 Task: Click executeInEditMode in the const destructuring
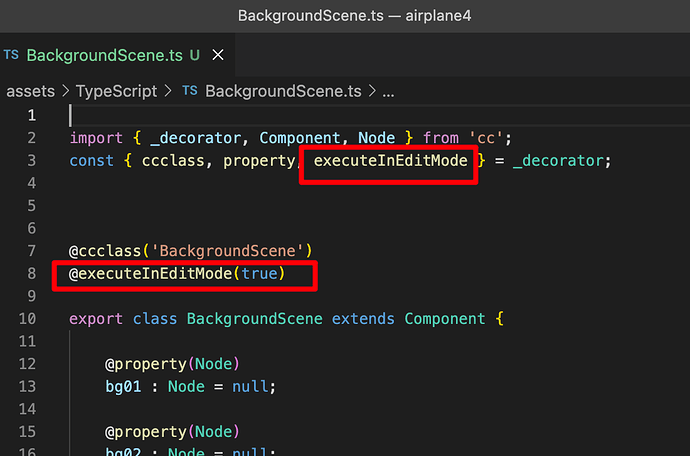tap(390, 160)
